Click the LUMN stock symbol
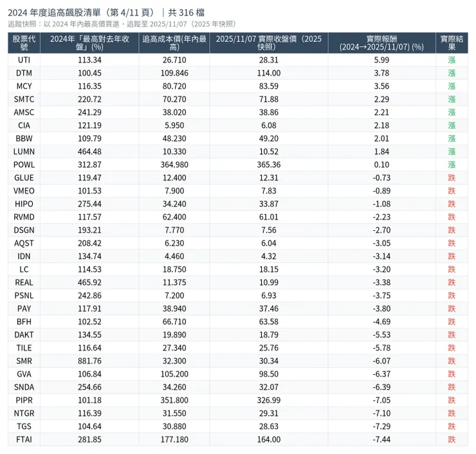Screen dimensions: 476x454 [x=24, y=152]
